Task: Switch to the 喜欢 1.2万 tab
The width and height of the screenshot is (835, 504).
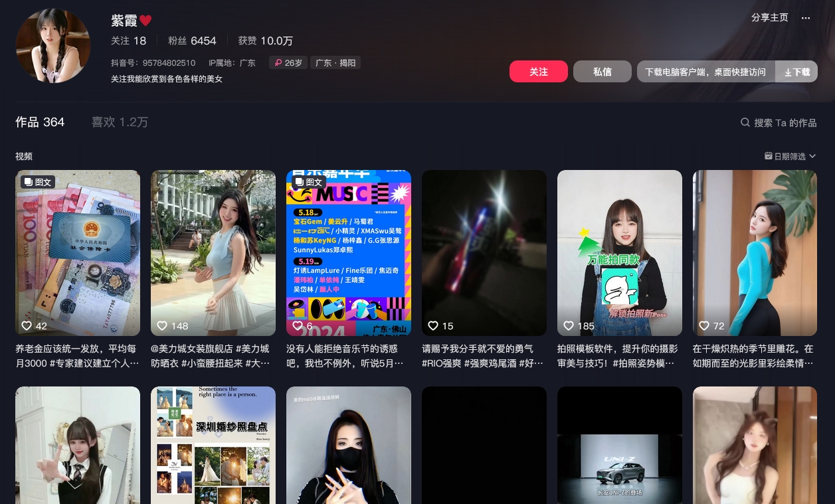Action: [120, 122]
